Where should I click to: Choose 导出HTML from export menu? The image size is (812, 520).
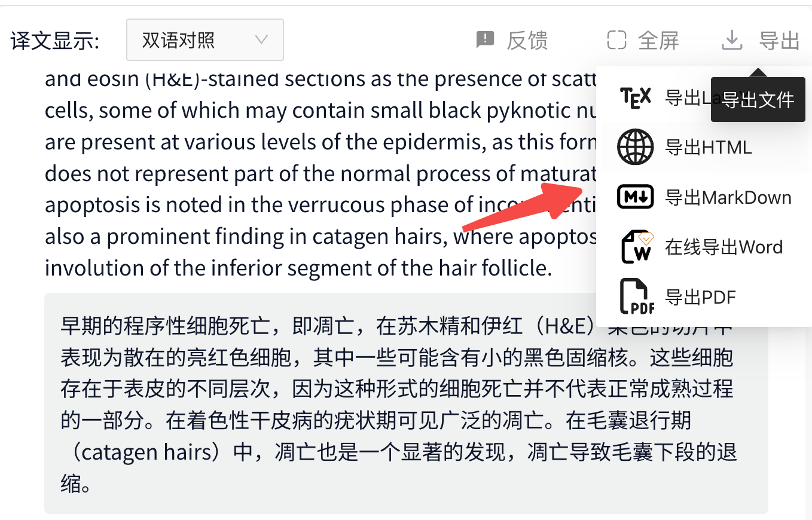(x=708, y=147)
